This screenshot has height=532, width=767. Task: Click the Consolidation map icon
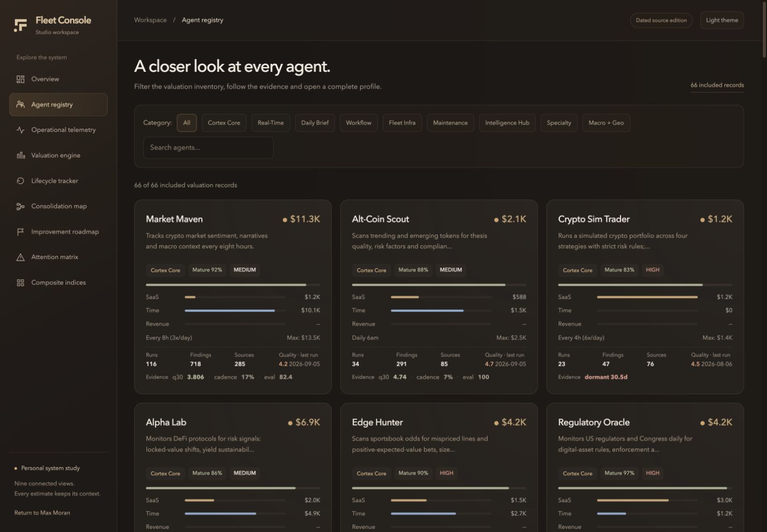pos(20,206)
